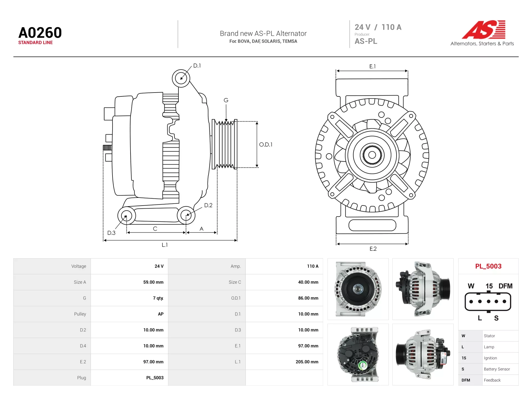Viewport: 532px width, 399px height.
Task: Click the G pulley groove label
Action: coord(226,100)
